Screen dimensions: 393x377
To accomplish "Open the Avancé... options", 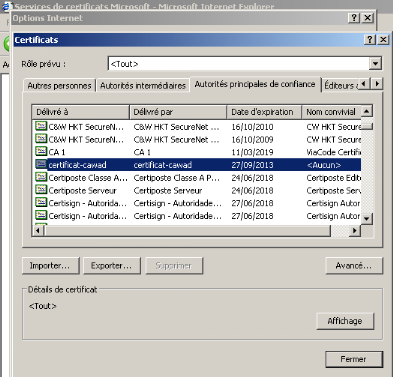I will 354,266.
